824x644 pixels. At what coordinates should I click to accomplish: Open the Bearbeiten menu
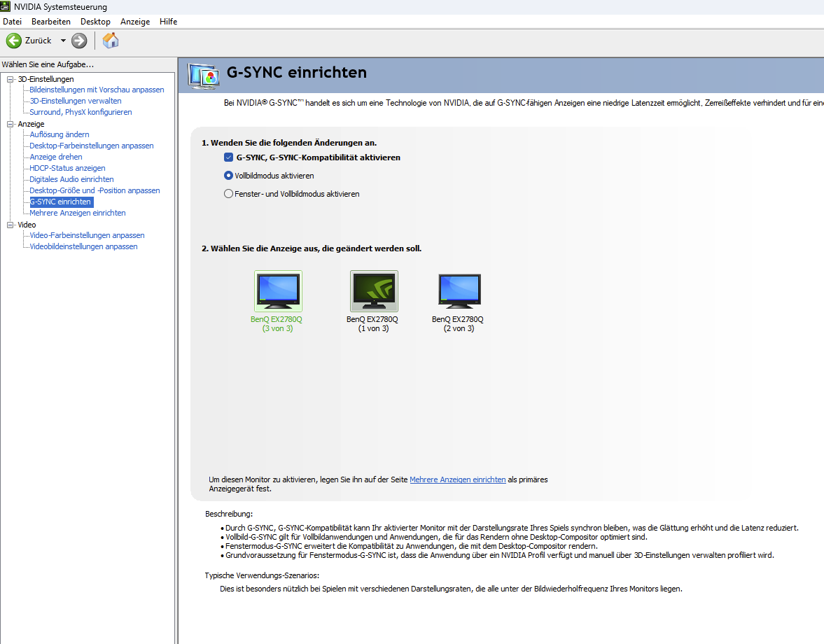[x=51, y=22]
